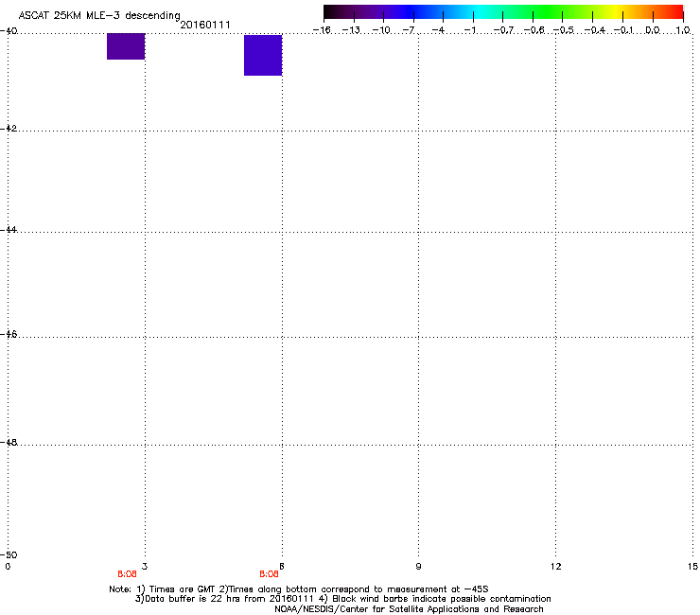
Task: Click the colorbar label "-1"
Action: coord(469,30)
